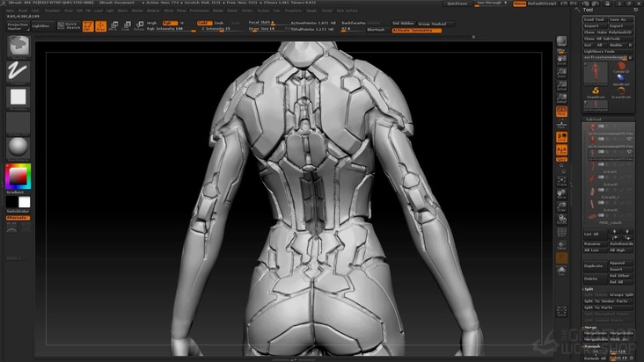Collapse the Split section
The image size is (644, 362).
click(x=589, y=289)
